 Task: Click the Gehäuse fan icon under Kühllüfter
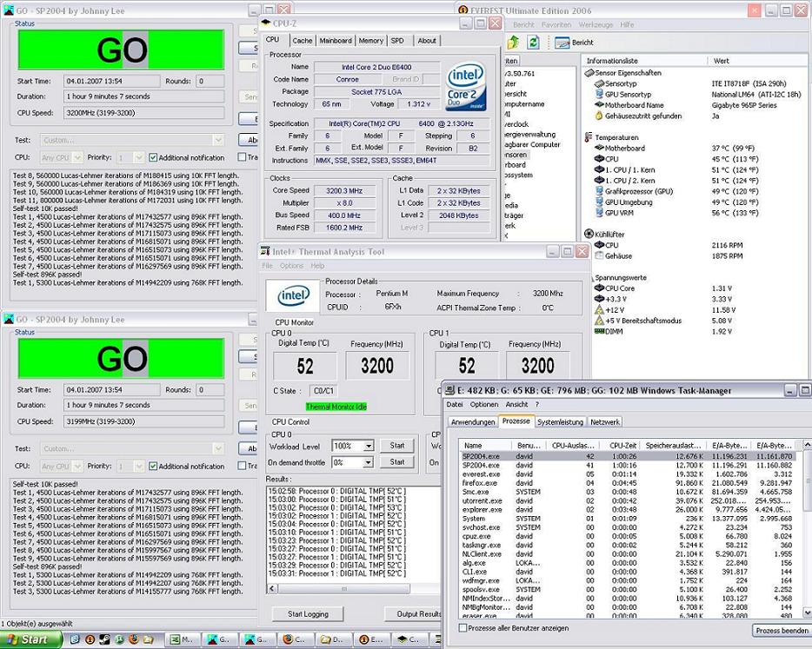click(x=599, y=255)
